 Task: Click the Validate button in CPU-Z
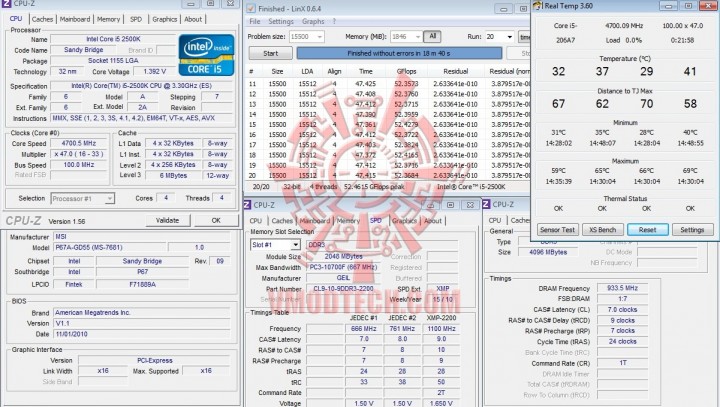tap(168, 220)
